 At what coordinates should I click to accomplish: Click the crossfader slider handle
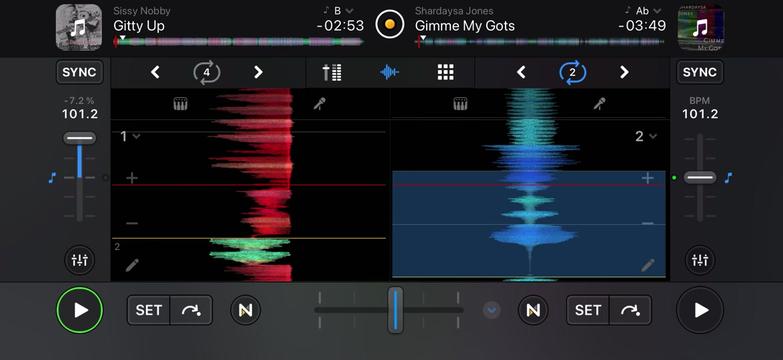tap(395, 310)
